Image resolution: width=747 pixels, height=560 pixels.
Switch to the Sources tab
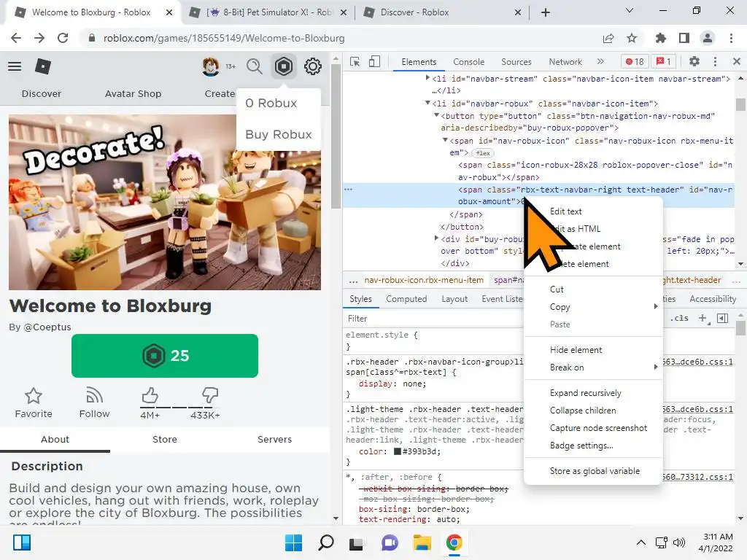516,62
